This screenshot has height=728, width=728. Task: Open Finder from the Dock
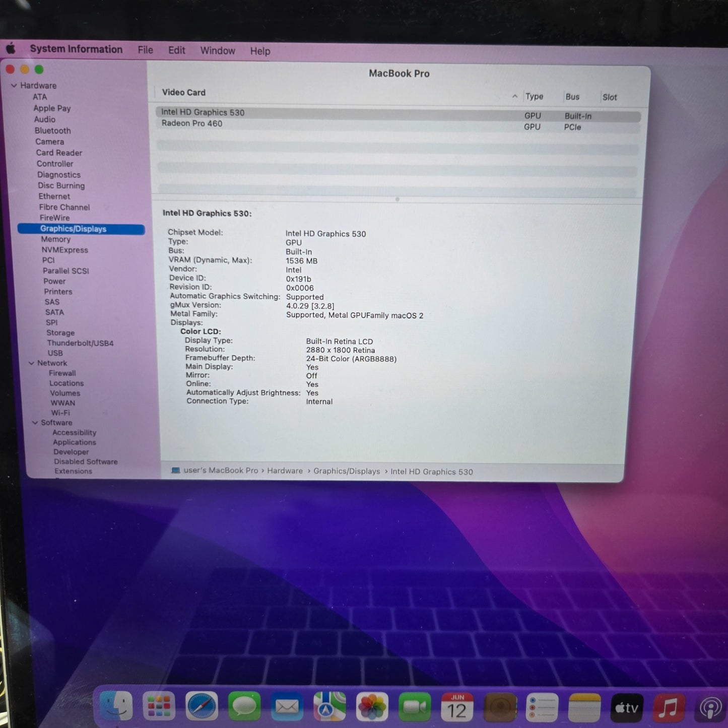[116, 705]
